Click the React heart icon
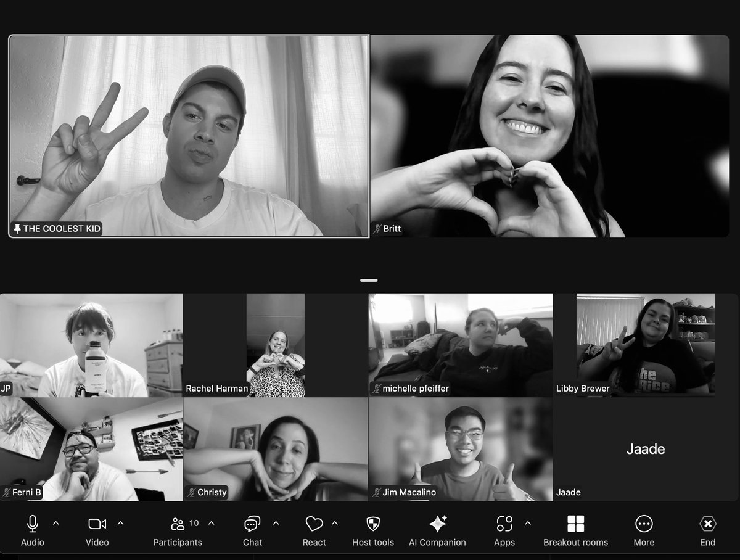Image resolution: width=740 pixels, height=560 pixels. [314, 524]
